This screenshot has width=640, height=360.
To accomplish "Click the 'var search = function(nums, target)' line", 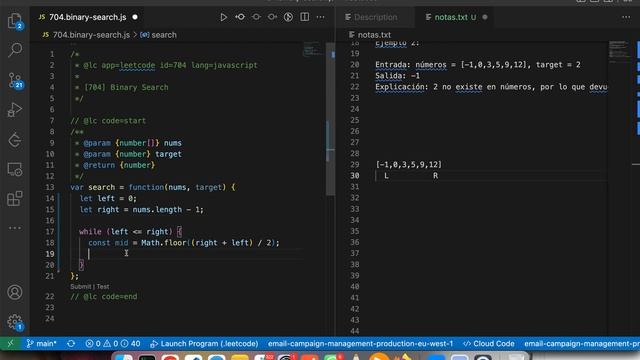I will pos(153,187).
